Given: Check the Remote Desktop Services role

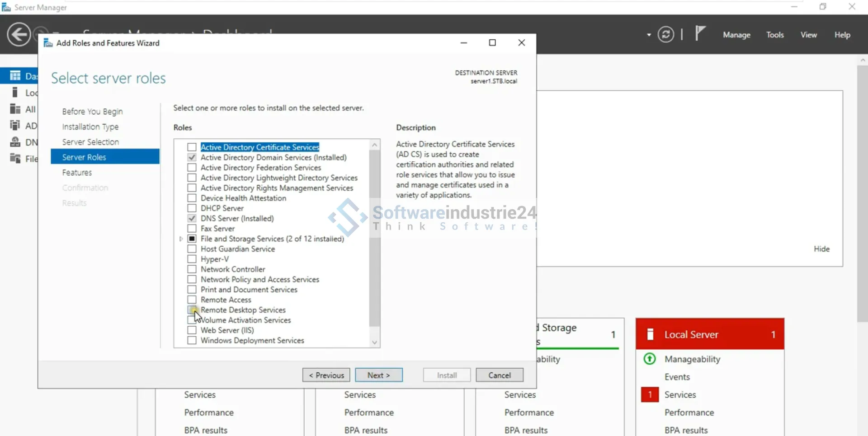Looking at the screenshot, I should coord(192,310).
